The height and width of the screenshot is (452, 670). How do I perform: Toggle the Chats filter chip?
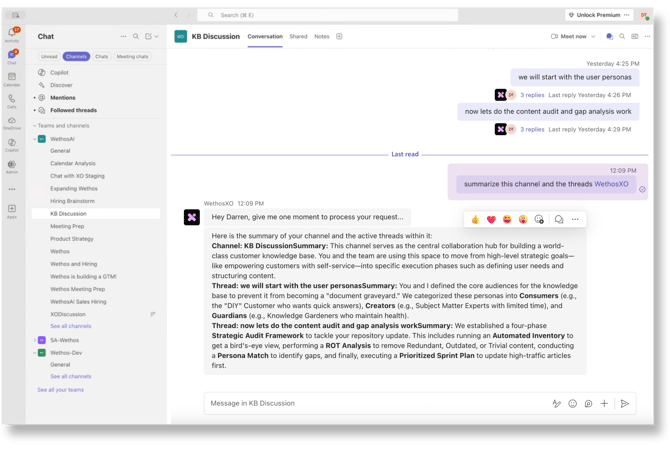click(x=101, y=57)
